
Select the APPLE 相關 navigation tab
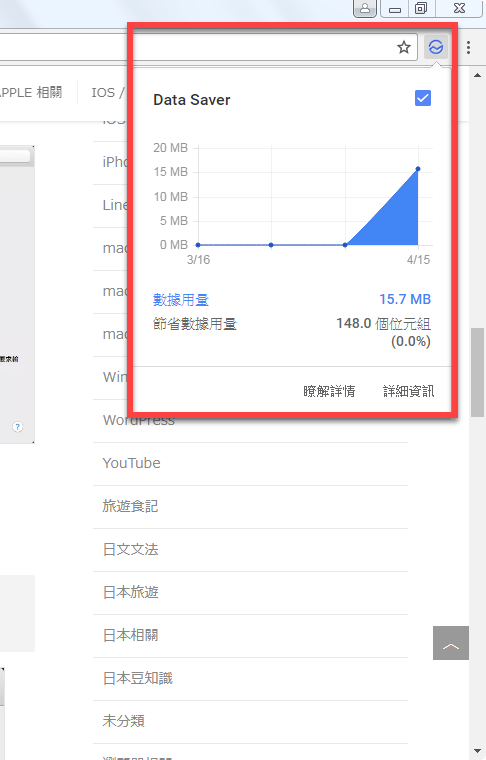tap(31, 92)
